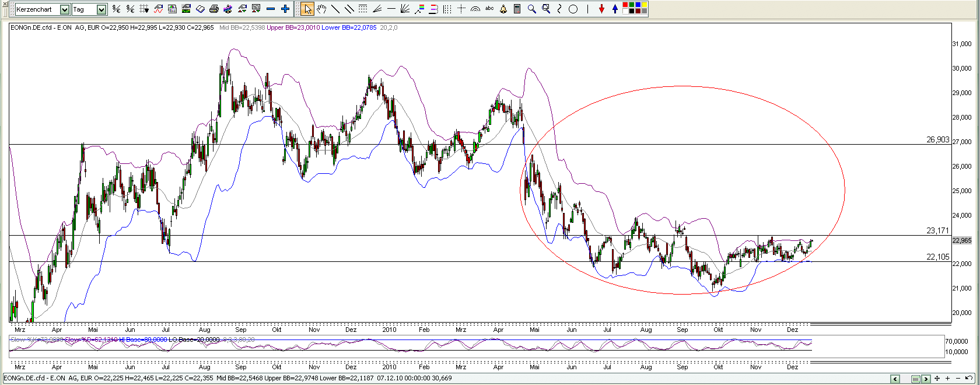The height and width of the screenshot is (385, 980).
Task: Click the bar chart template icon
Action: (x=172, y=9)
